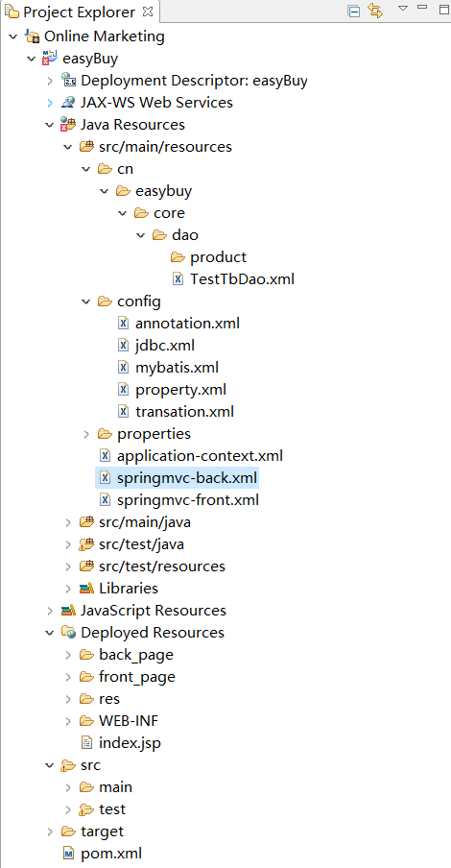Click the index.jsp file icon
Image resolution: width=451 pixels, height=868 pixels.
(x=87, y=743)
